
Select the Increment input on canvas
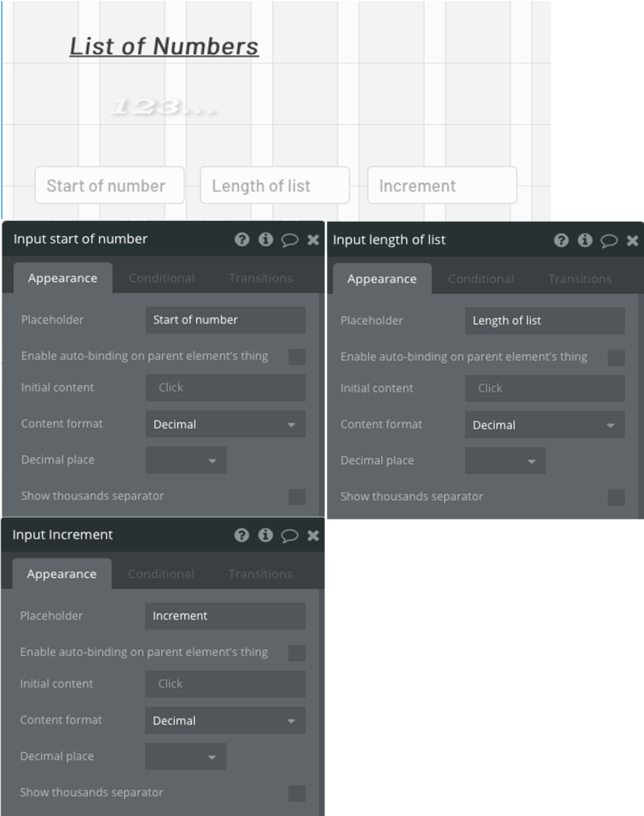(x=442, y=186)
